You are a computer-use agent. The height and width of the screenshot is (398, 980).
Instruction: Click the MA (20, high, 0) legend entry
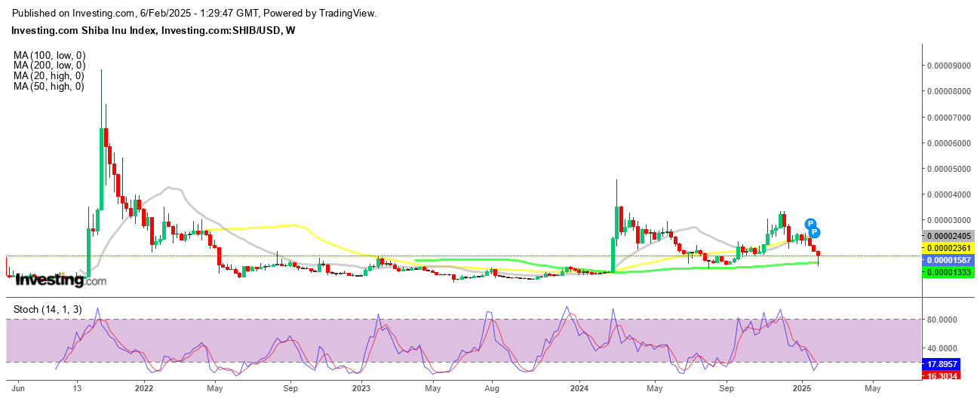coord(49,76)
